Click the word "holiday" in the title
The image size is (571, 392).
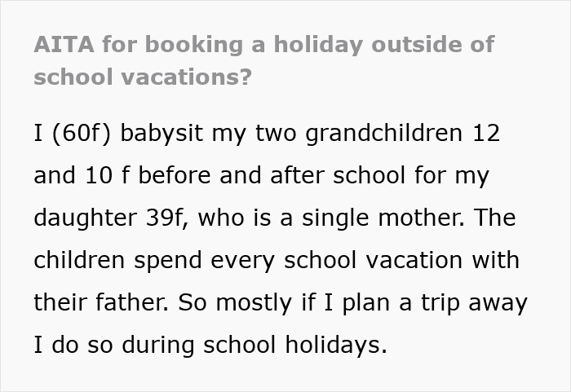[x=318, y=45]
